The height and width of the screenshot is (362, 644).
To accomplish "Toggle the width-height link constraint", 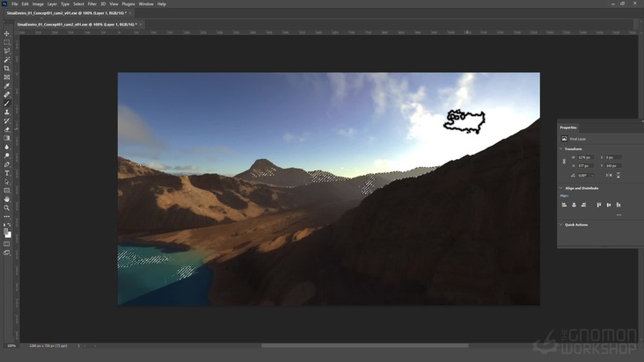I will tap(564, 161).
